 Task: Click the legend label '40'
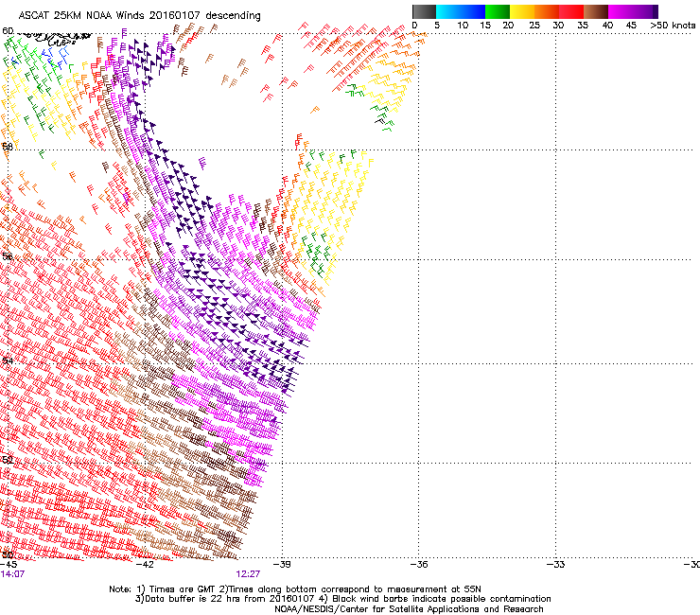point(607,26)
